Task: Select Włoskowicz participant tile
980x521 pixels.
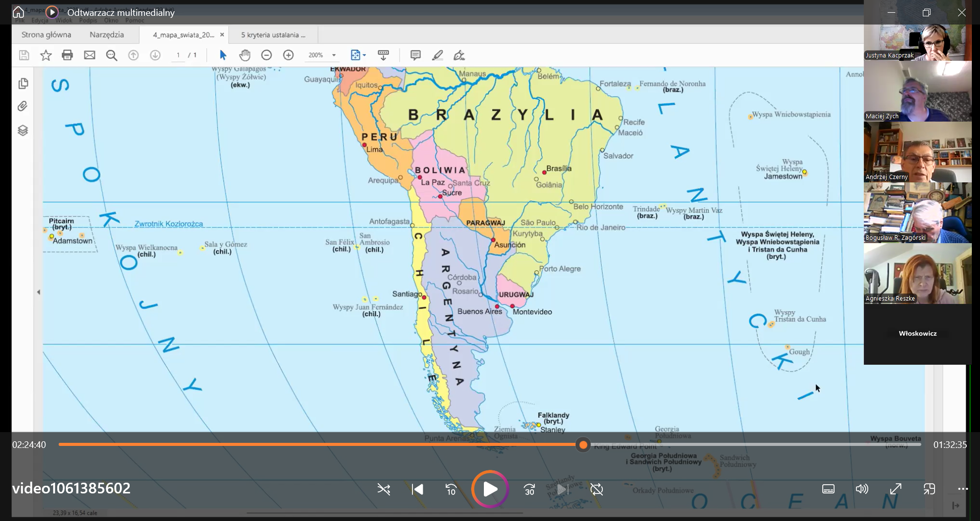Action: [x=918, y=334]
